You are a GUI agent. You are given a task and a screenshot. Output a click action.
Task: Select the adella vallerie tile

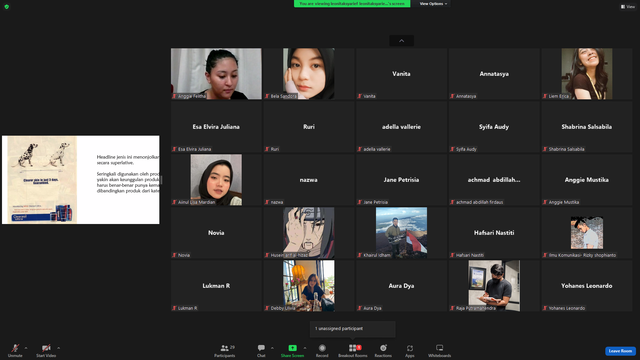pos(402,127)
